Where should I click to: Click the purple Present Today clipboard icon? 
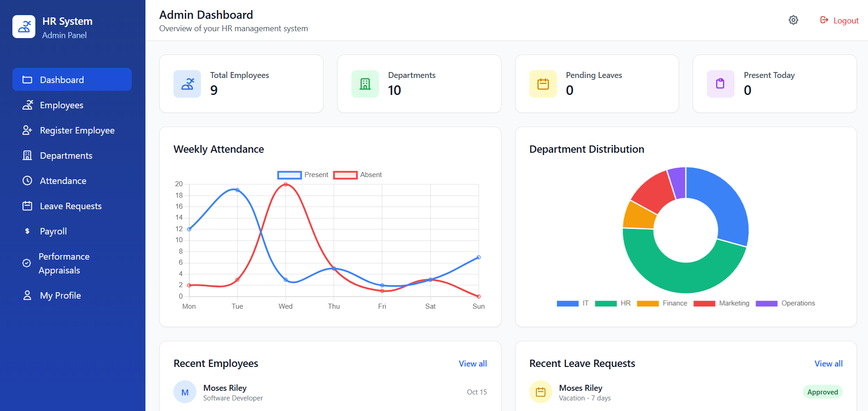click(720, 84)
